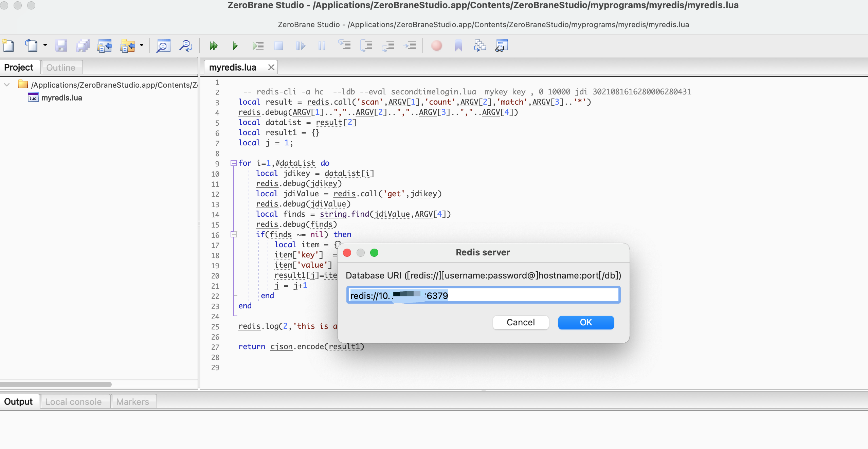Click 'cjson' on line 27
Image resolution: width=868 pixels, height=449 pixels.
point(282,346)
